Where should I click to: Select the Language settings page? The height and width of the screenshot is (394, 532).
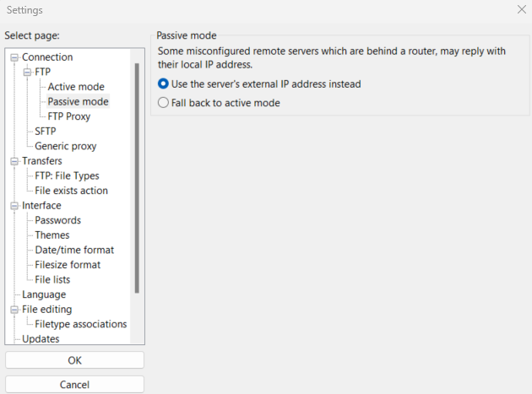tap(44, 294)
